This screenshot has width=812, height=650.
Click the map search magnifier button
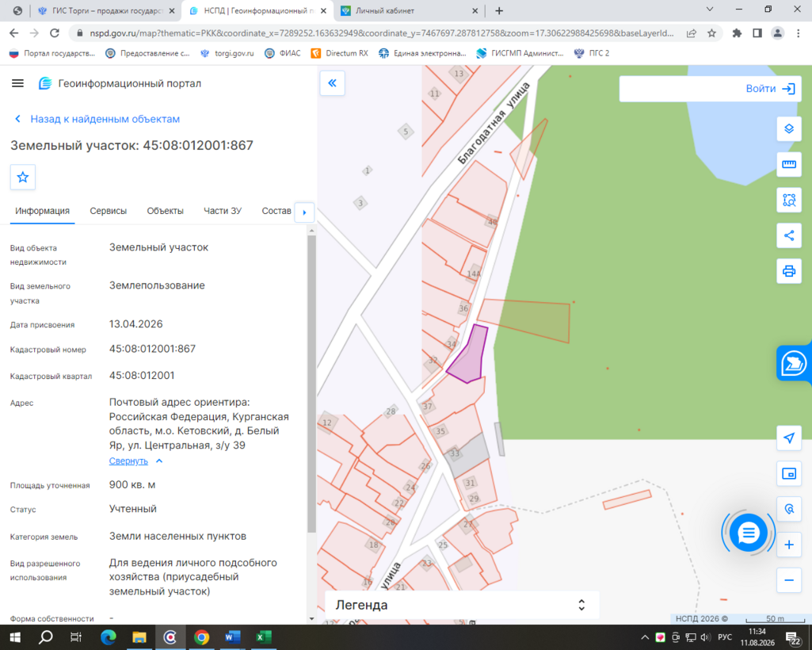(789, 509)
